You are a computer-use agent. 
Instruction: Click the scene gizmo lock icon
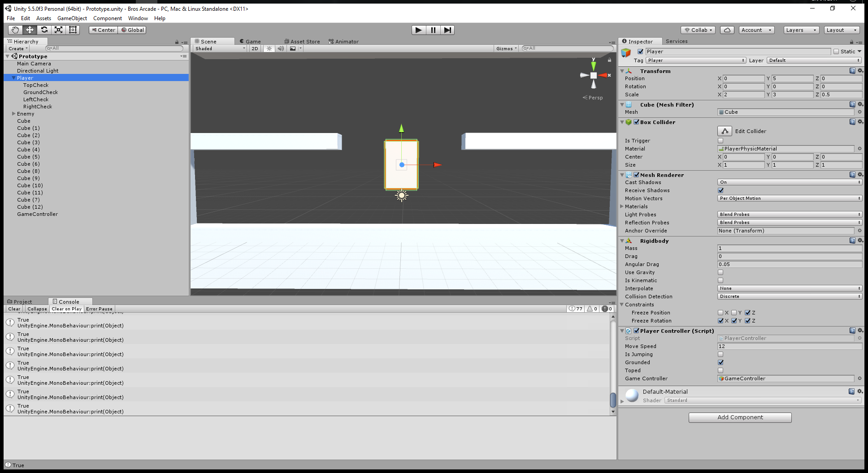609,60
